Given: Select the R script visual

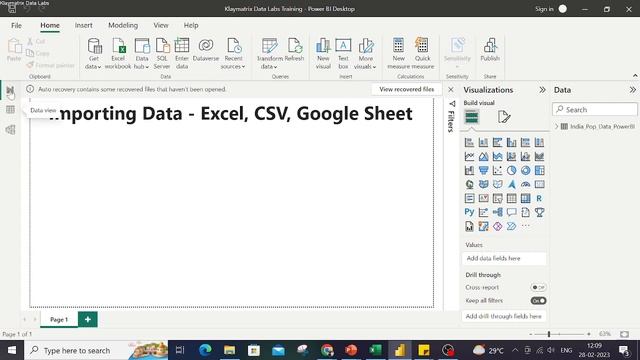Looking at the screenshot, I should click(x=539, y=198).
